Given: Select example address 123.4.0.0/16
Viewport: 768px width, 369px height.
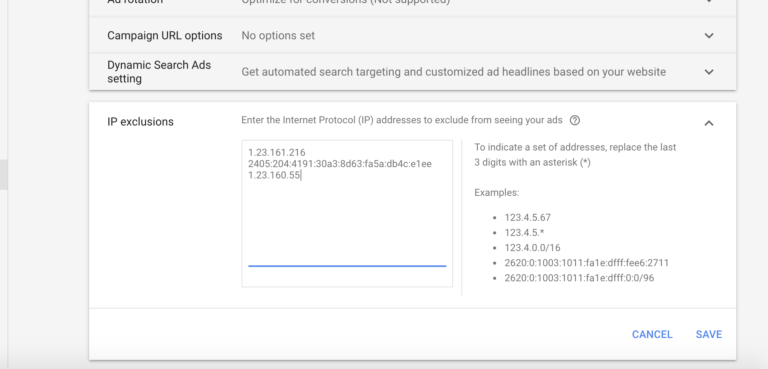Looking at the screenshot, I should (532, 248).
